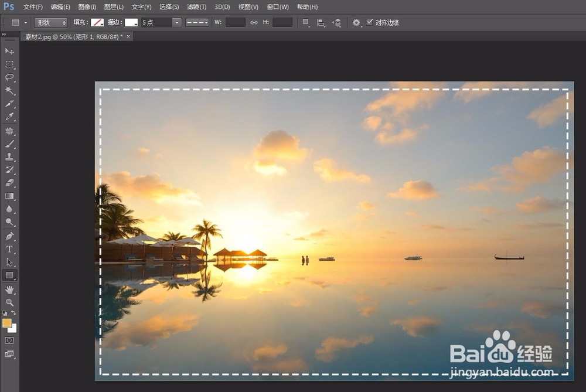Screen dimensions: 586x392
Task: Select the Hand tool
Action: [x=9, y=289]
